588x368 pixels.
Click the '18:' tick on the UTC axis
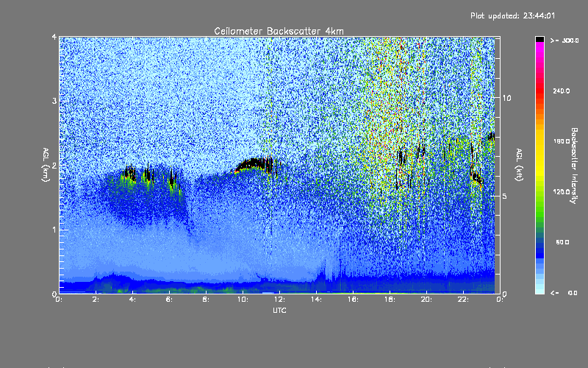[390, 300]
